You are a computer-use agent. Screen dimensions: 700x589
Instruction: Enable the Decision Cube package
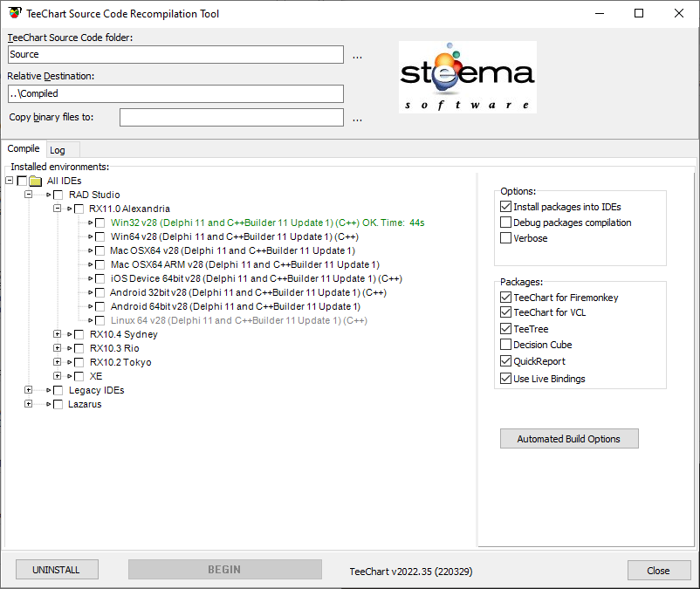[x=506, y=345]
